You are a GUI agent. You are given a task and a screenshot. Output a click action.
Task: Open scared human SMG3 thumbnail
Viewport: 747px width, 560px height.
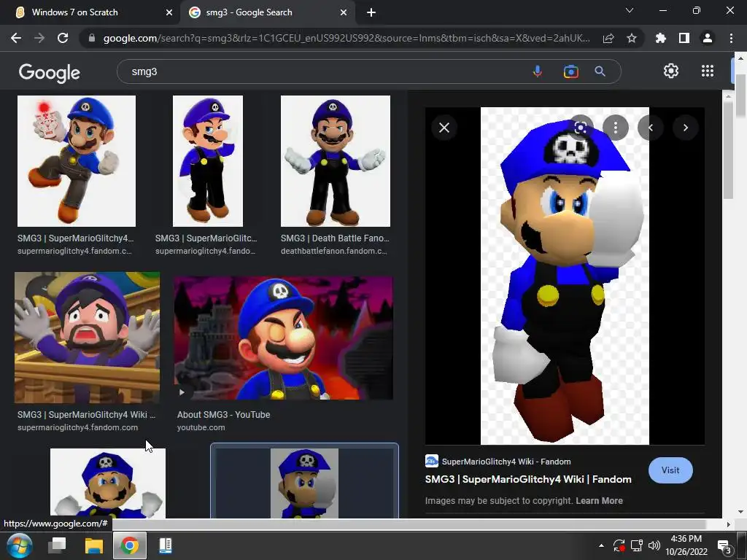click(88, 337)
